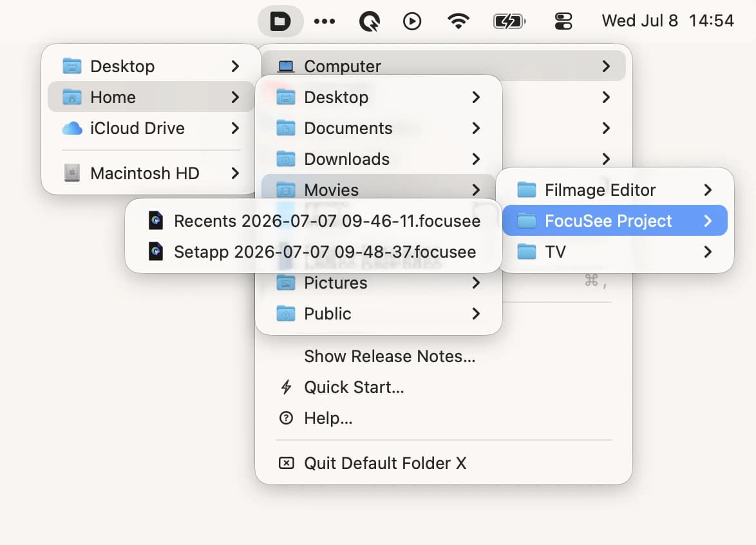Click the TV folder icon
This screenshot has width=756, height=545.
point(527,252)
